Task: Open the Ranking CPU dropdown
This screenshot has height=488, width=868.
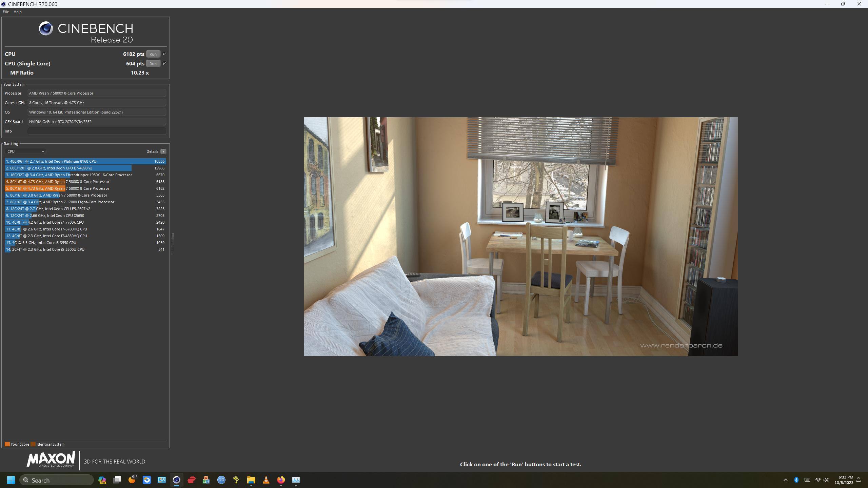Action: (x=26, y=151)
